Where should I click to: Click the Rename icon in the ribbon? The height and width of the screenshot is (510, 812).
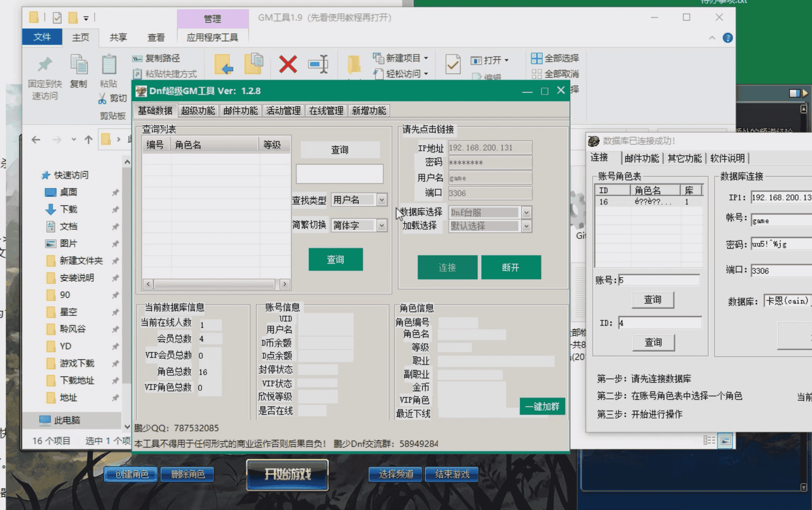(318, 64)
